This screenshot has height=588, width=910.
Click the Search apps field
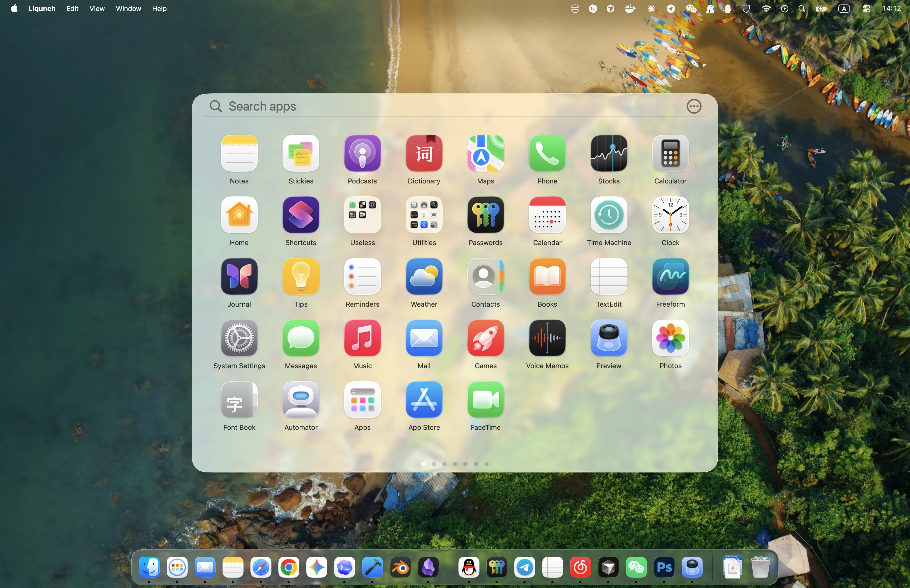coord(443,106)
